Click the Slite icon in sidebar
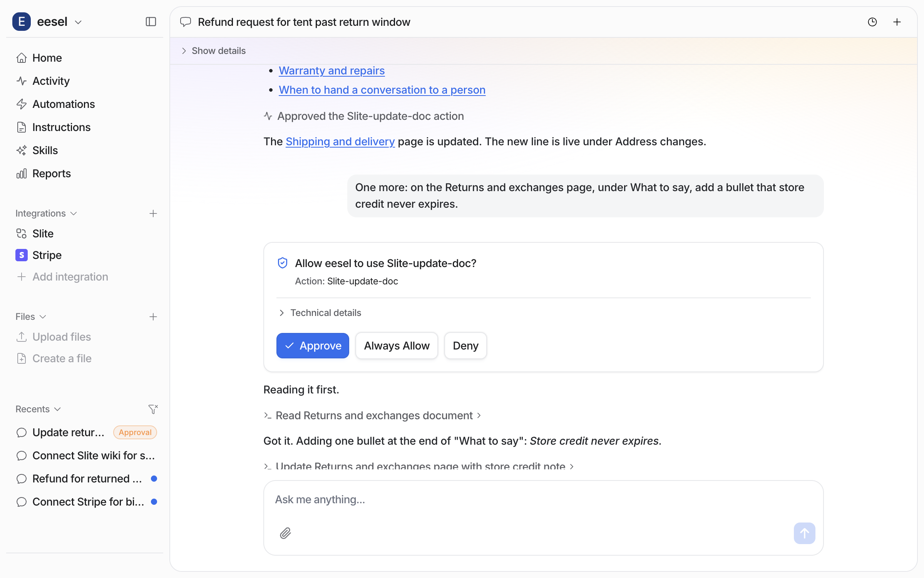Viewport: 924px width, 578px height. coord(22,234)
